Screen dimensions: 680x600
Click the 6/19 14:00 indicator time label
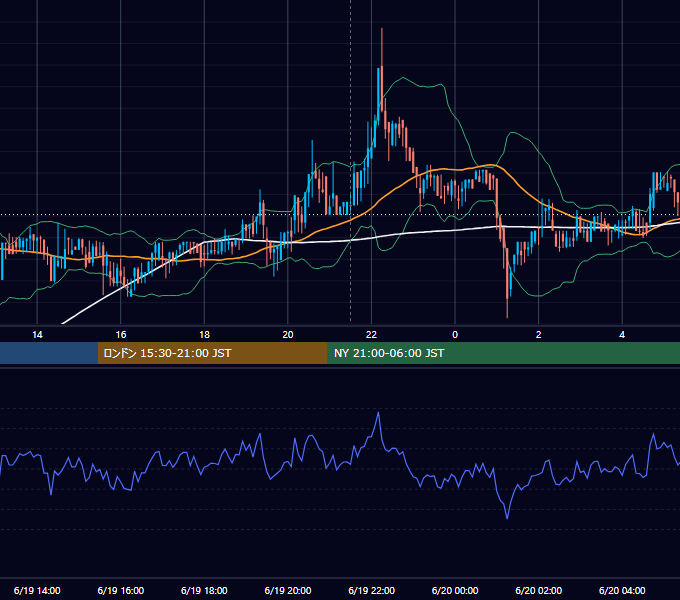pyautogui.click(x=37, y=590)
